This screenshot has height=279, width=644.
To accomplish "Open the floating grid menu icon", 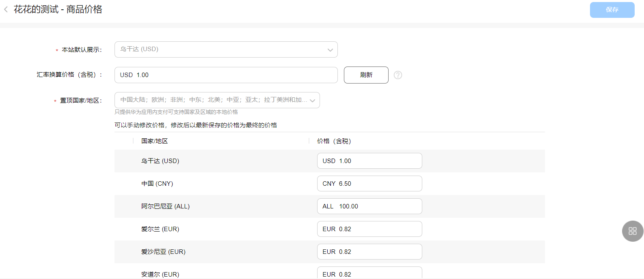I will click(633, 231).
